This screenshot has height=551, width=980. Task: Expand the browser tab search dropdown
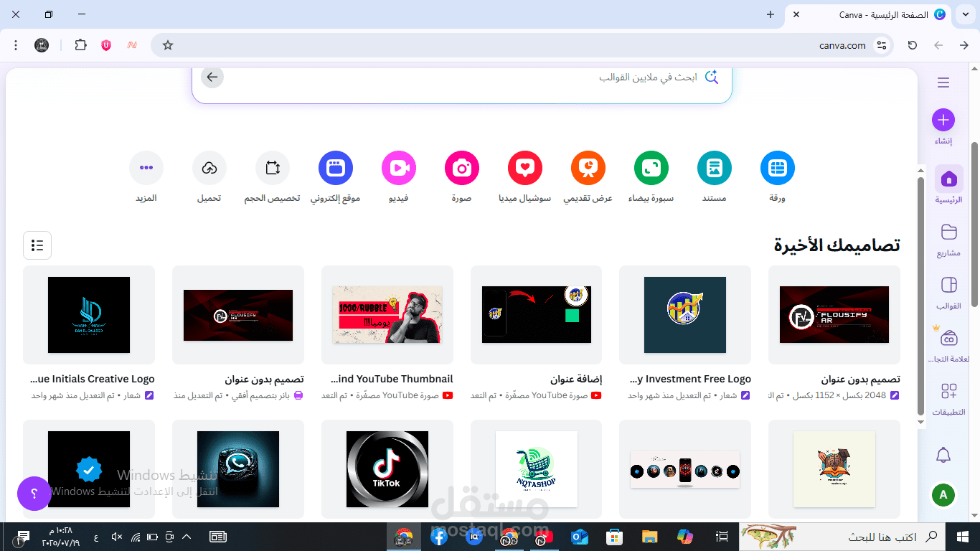964,14
